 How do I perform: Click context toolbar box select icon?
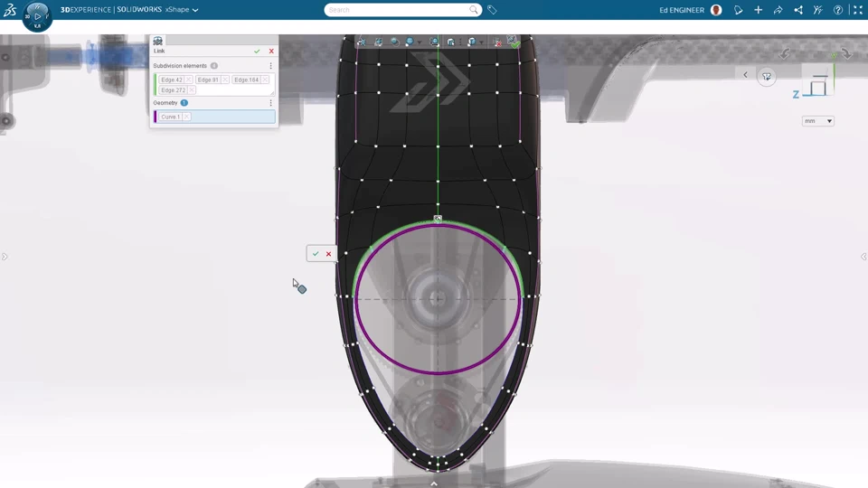click(450, 42)
